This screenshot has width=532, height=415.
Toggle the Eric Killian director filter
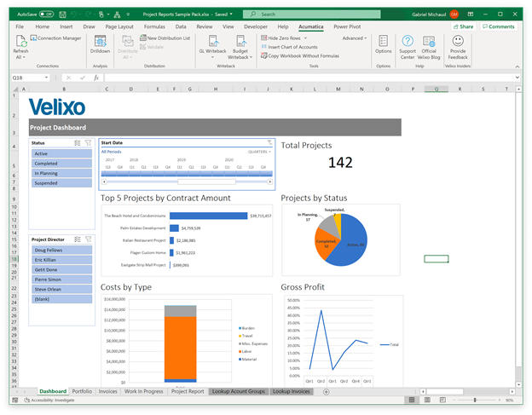click(x=61, y=260)
